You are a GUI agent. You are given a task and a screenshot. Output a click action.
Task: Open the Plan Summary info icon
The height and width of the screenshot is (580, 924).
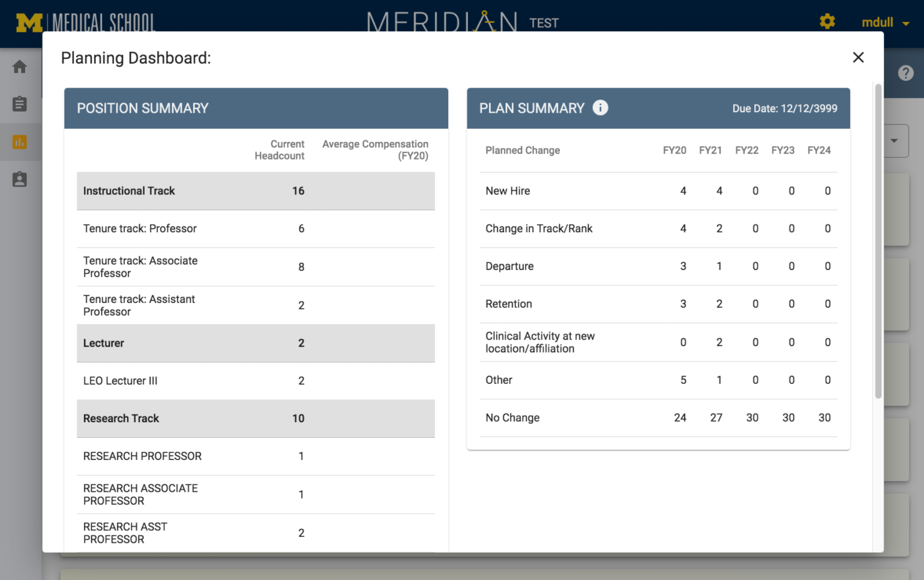[x=600, y=107]
